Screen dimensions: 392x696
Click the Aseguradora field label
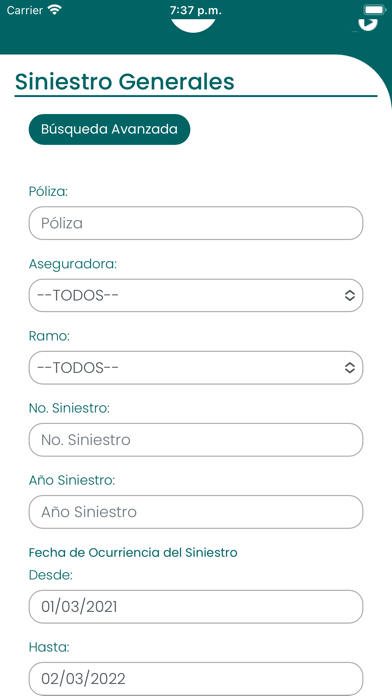click(x=73, y=264)
